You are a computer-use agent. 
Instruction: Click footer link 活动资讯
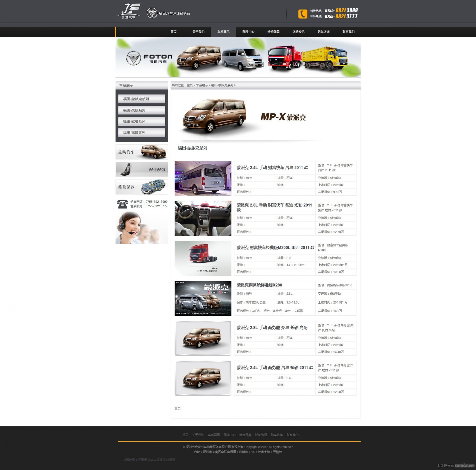click(x=261, y=435)
